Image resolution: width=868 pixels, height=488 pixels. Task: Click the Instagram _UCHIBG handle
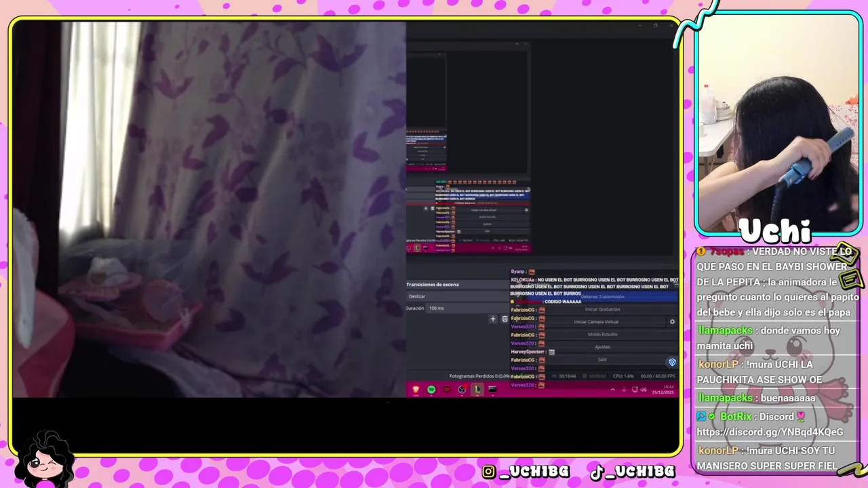[526, 472]
